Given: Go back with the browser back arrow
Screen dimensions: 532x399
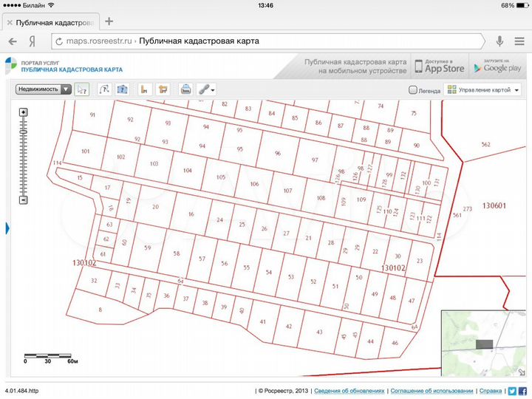Looking at the screenshot, I should coord(13,41).
